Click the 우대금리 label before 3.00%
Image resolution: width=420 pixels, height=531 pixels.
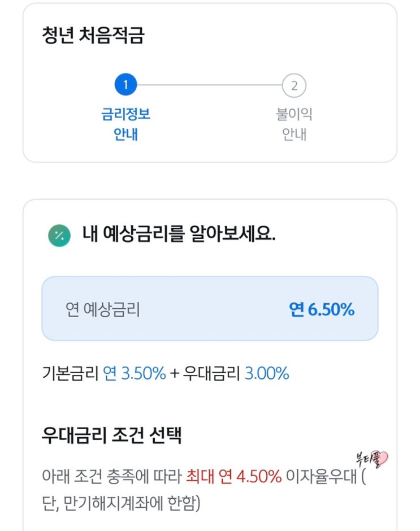point(211,373)
